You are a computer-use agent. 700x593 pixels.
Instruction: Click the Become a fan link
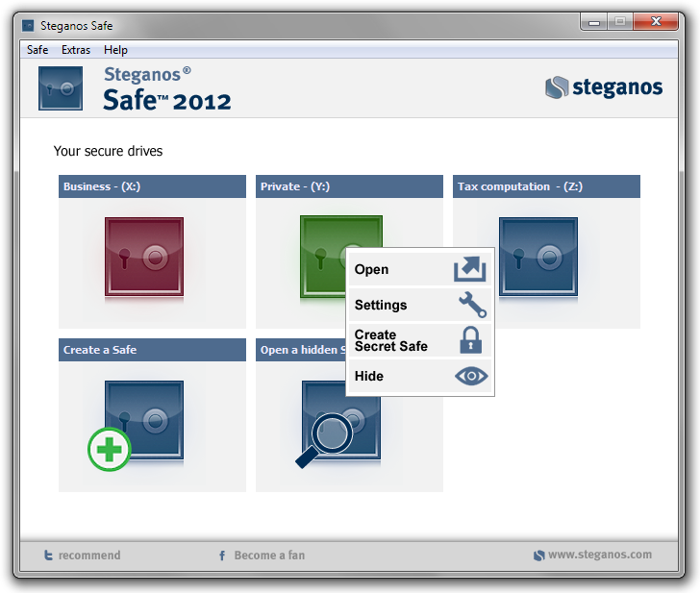point(269,556)
